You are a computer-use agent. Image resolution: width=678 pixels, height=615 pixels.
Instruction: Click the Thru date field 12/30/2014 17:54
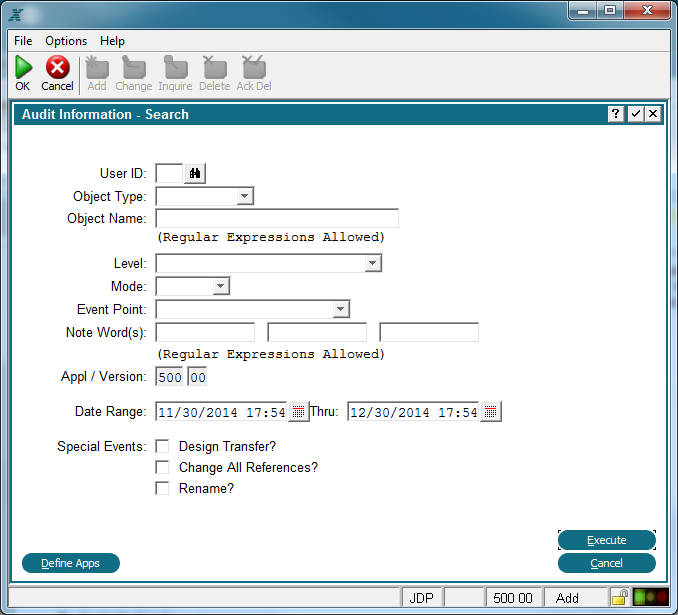click(413, 412)
